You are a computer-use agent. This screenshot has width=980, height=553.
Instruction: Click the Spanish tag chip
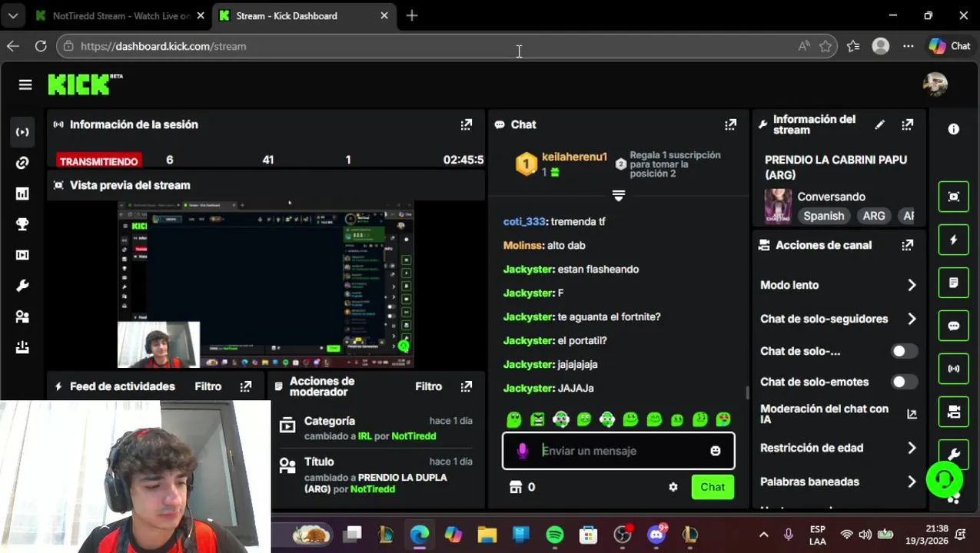coord(824,216)
